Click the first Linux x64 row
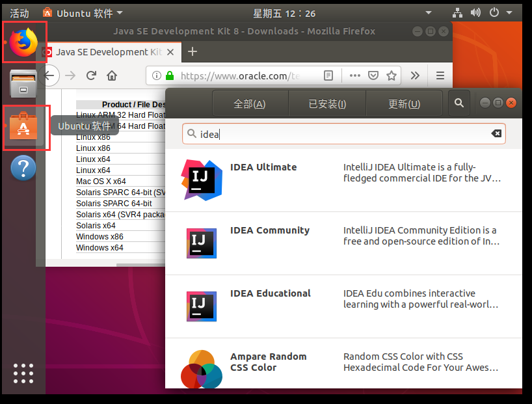The width and height of the screenshot is (532, 404). click(x=120, y=159)
